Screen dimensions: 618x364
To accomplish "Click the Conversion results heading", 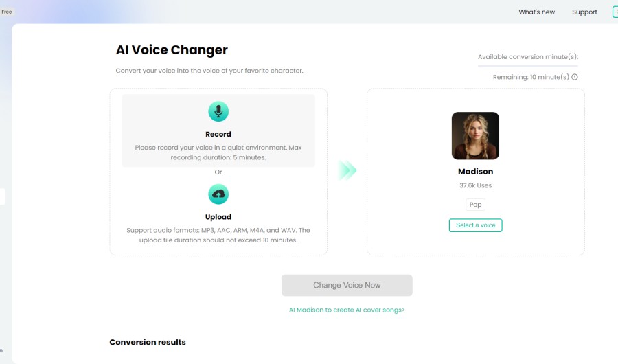I will click(x=148, y=342).
